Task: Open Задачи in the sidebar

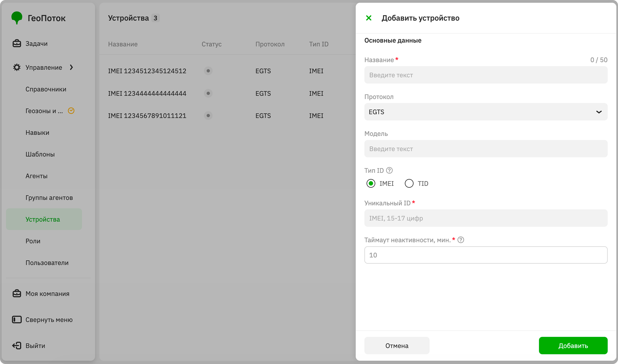Action: point(37,43)
